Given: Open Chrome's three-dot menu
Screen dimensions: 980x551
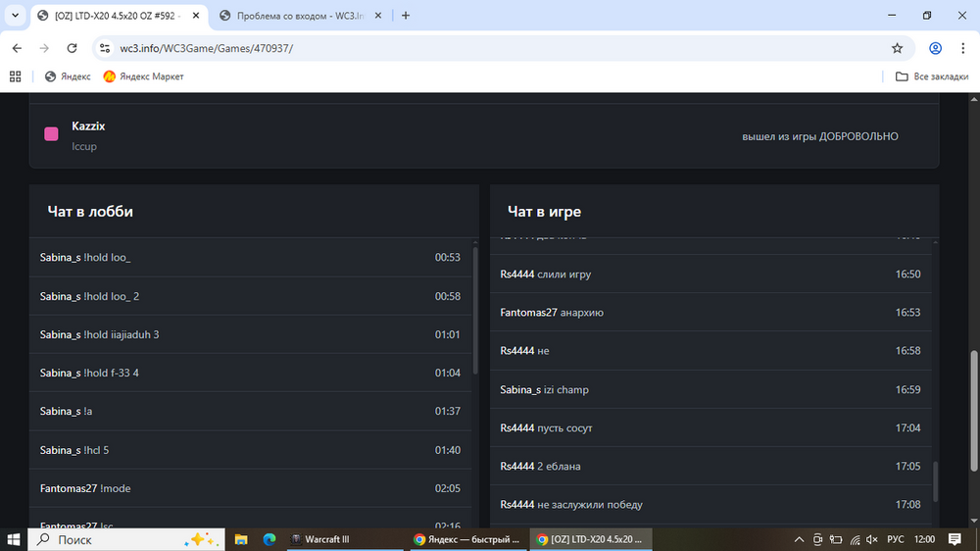Looking at the screenshot, I should [x=962, y=48].
